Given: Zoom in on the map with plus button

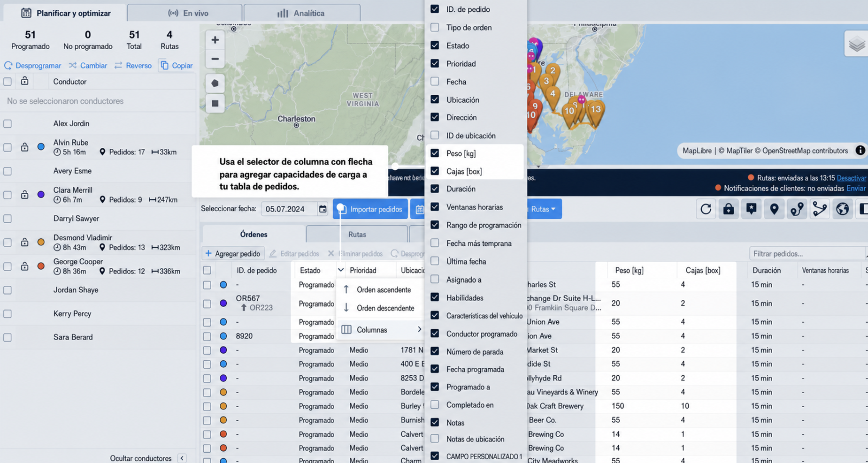Looking at the screenshot, I should [x=215, y=40].
